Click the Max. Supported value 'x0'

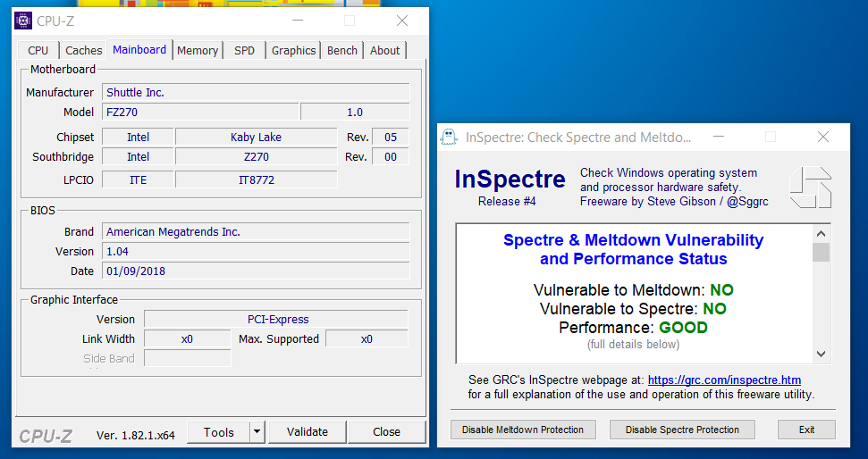click(x=367, y=339)
